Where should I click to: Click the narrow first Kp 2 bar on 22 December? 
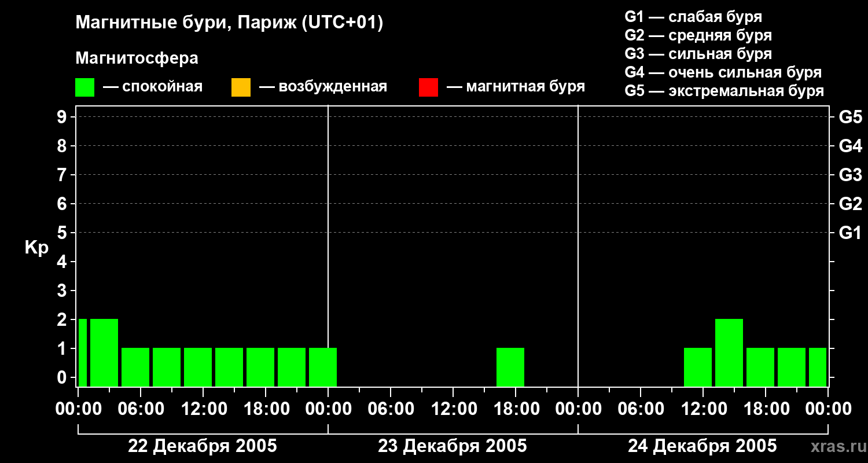click(83, 352)
